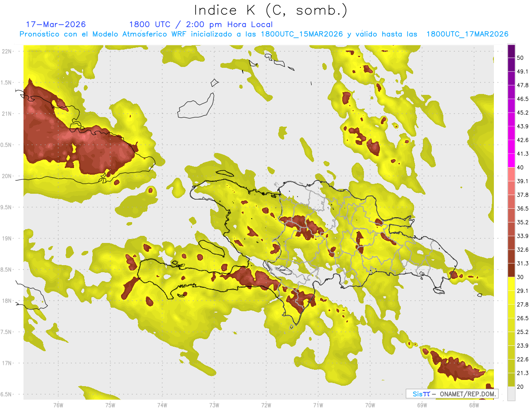The height and width of the screenshot is (411, 532).
Task: Click the "8.5N" latitude label
Action: 7,270
